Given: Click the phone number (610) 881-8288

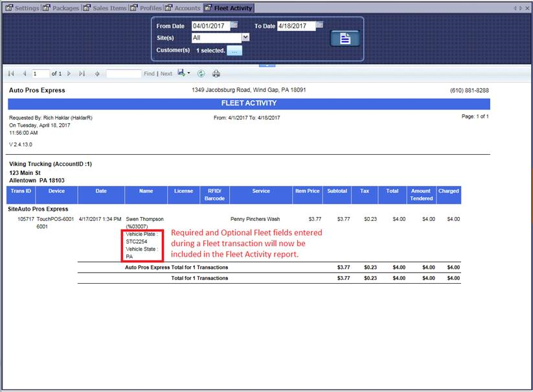Looking at the screenshot, I should click(470, 90).
